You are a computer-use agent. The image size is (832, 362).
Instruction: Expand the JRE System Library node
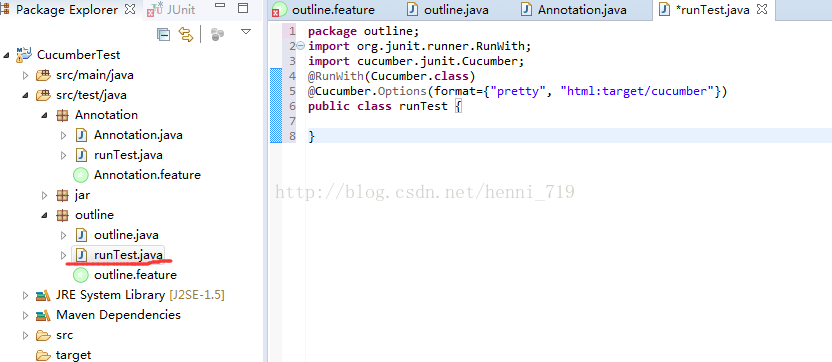[x=25, y=295]
